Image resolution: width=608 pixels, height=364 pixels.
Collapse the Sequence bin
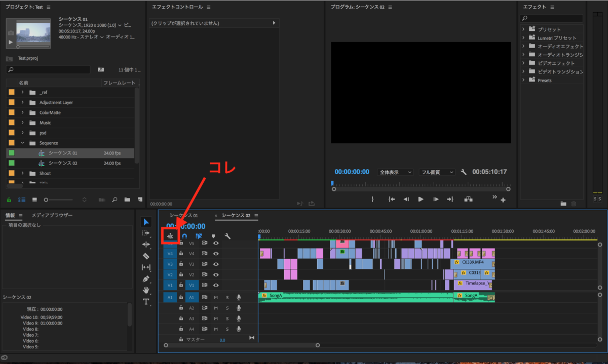click(x=23, y=143)
